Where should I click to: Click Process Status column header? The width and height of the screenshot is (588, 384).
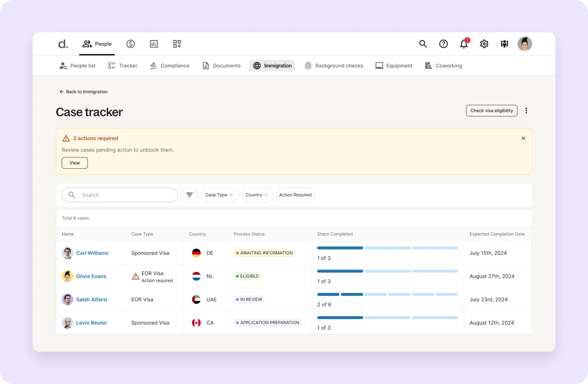(x=249, y=234)
